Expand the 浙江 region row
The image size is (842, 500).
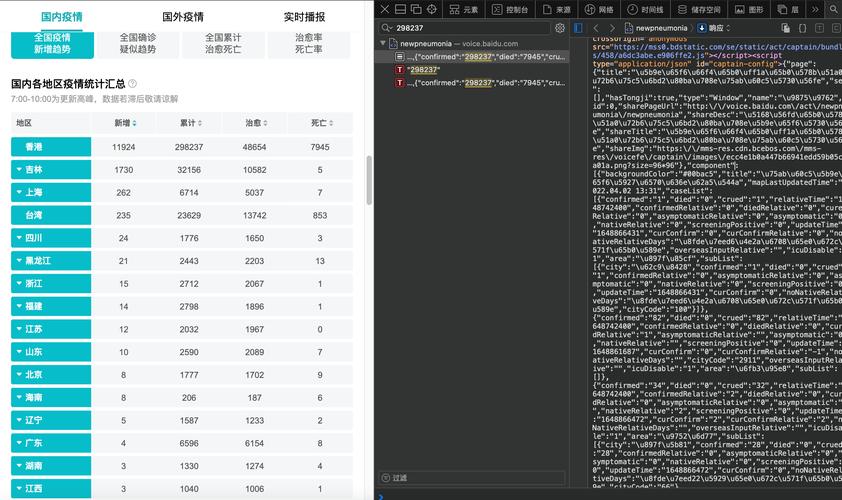click(51, 284)
